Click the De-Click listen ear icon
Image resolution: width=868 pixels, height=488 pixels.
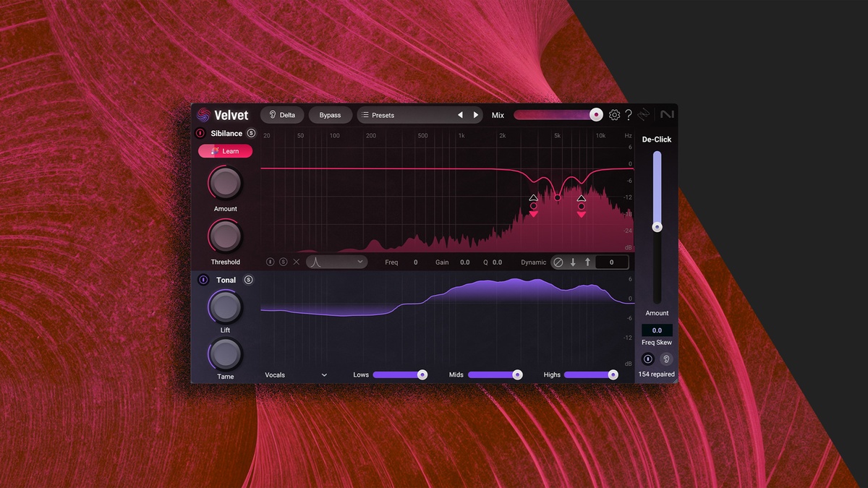coord(665,359)
